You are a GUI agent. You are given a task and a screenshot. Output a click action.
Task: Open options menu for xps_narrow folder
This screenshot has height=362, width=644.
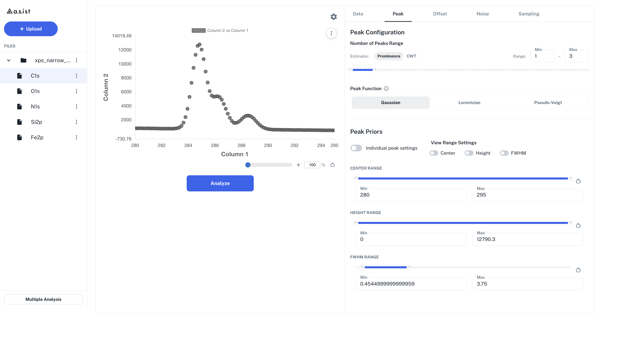pyautogui.click(x=76, y=60)
